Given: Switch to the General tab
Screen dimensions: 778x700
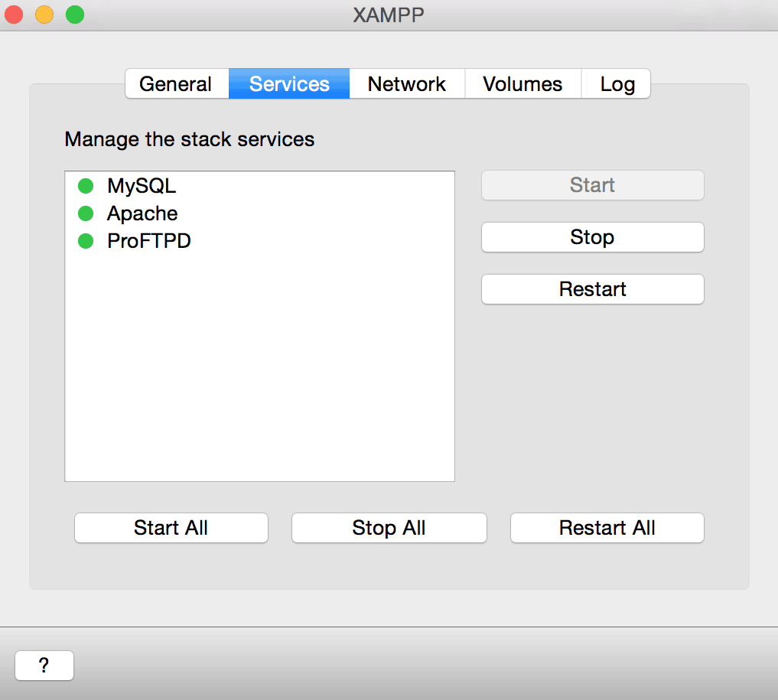Looking at the screenshot, I should [176, 83].
